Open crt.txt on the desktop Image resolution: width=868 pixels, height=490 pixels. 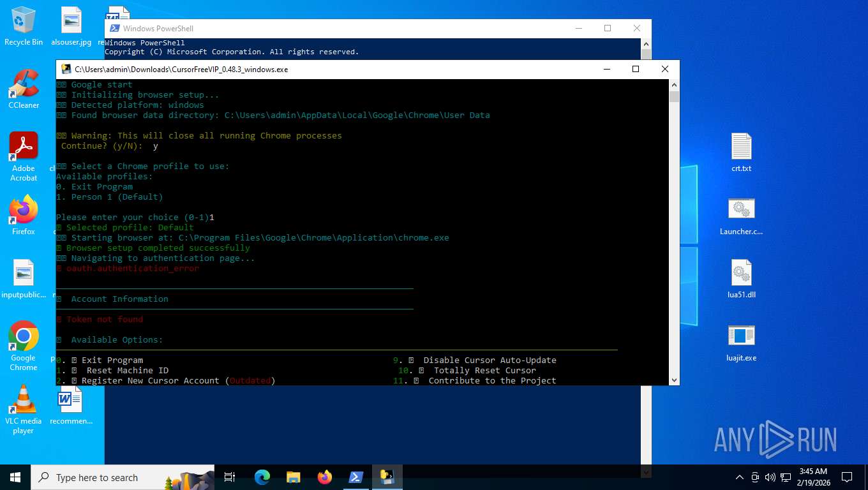(741, 152)
